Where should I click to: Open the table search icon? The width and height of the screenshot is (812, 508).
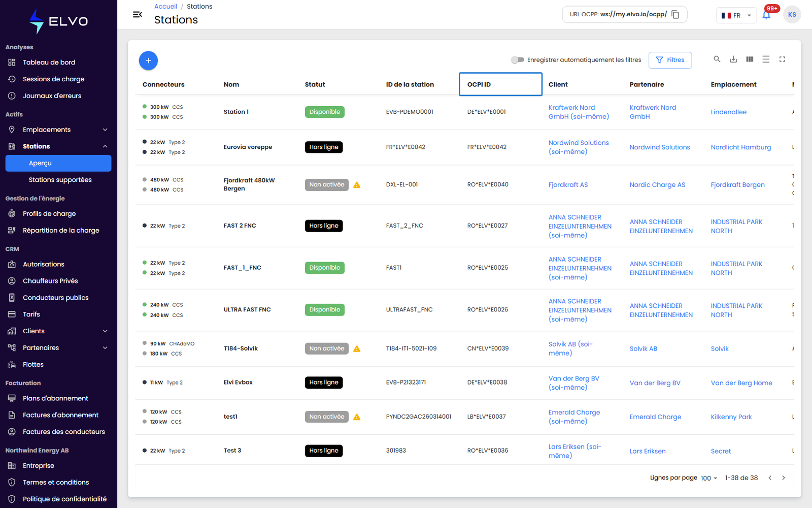[717, 59]
